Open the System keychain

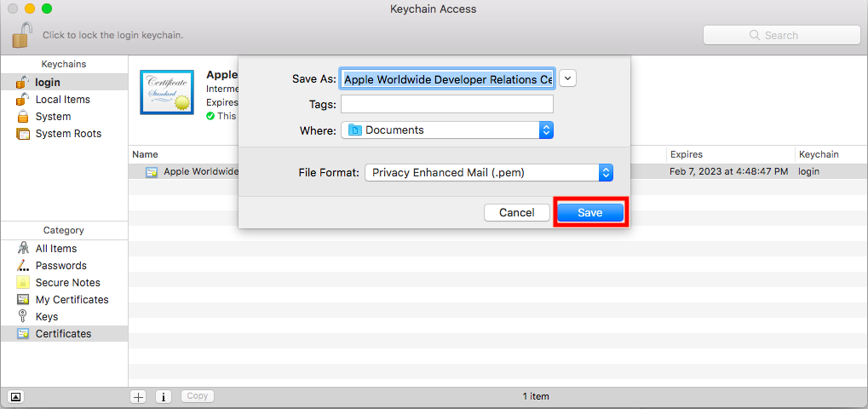[x=53, y=117]
